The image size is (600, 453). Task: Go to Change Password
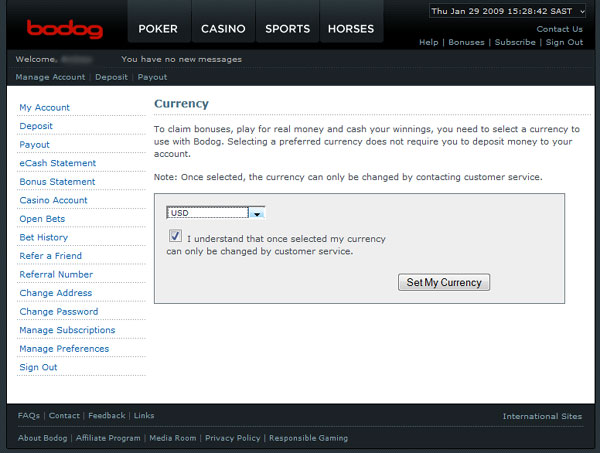pos(59,311)
